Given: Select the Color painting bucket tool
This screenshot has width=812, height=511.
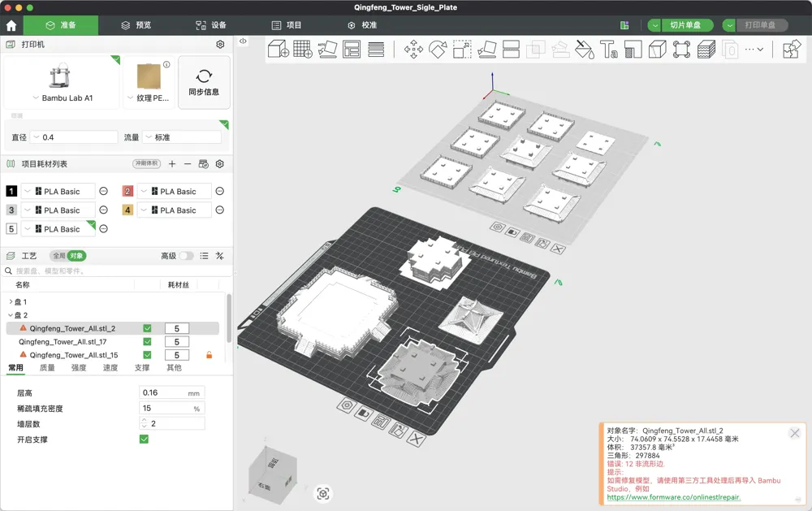Looking at the screenshot, I should (584, 50).
